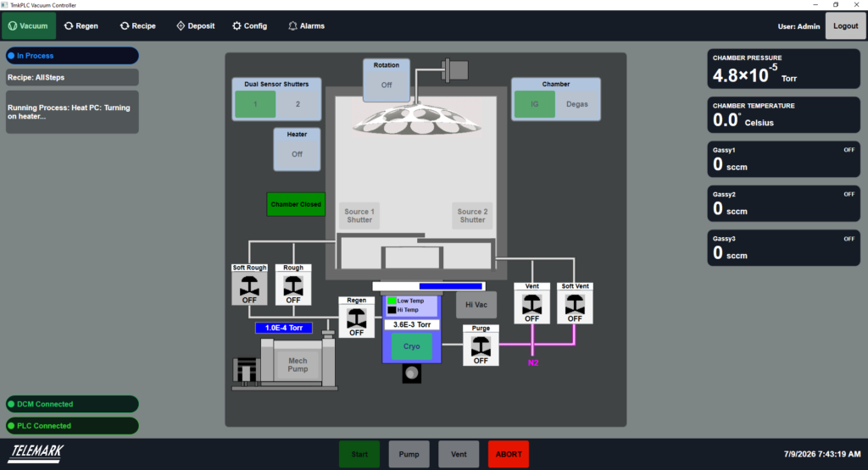Click the Gassy2 flow panel
The width and height of the screenshot is (868, 470).
point(783,203)
